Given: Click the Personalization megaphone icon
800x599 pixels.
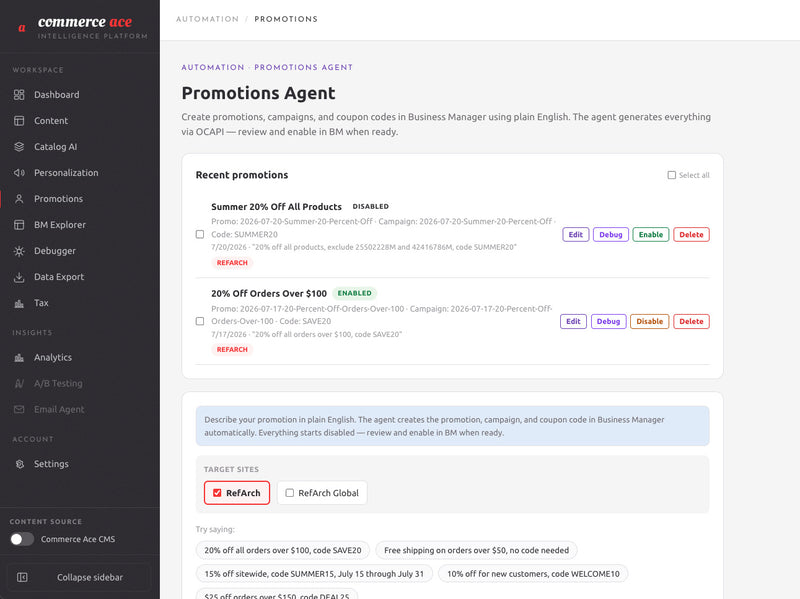Looking at the screenshot, I should [x=19, y=173].
